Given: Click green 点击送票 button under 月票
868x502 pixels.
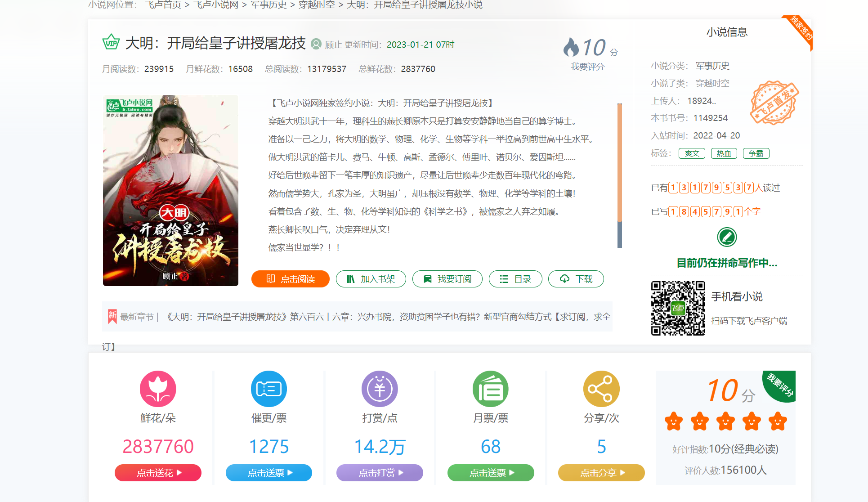Looking at the screenshot, I should pos(491,473).
